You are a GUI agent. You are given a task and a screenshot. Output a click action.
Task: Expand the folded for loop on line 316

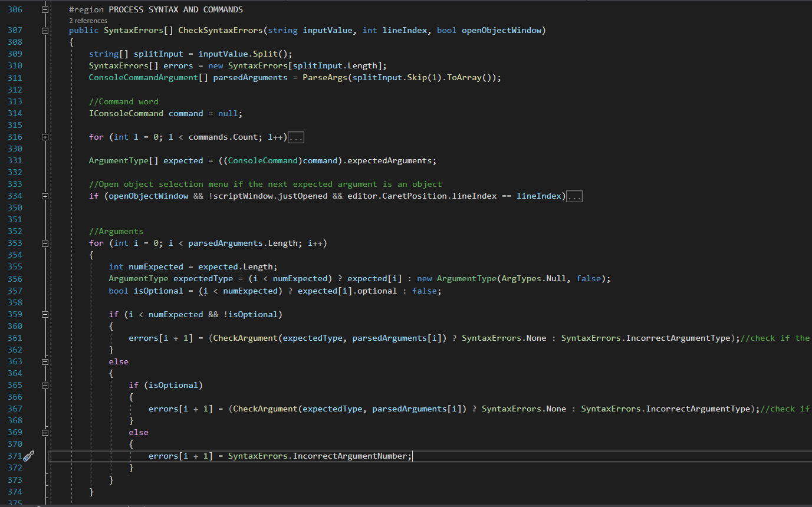45,137
